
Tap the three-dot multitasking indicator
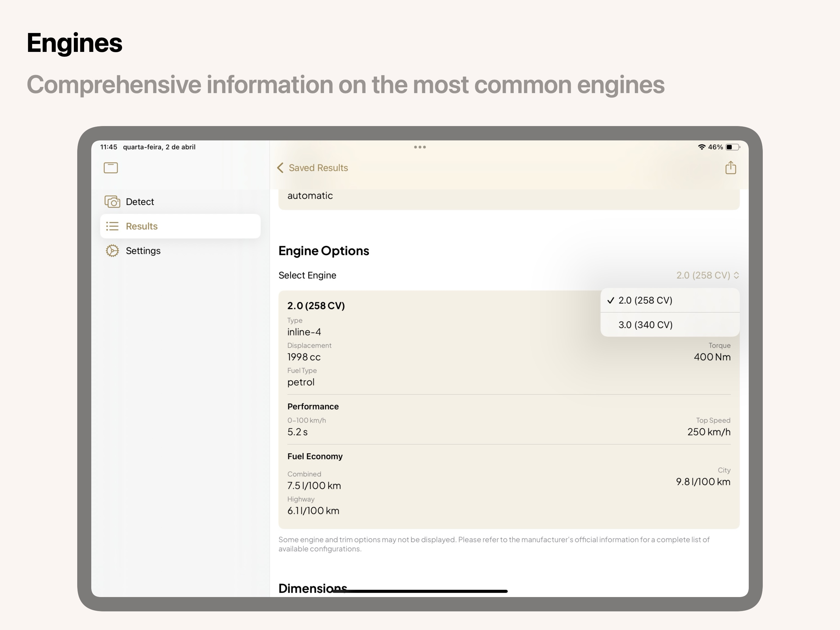coord(420,147)
